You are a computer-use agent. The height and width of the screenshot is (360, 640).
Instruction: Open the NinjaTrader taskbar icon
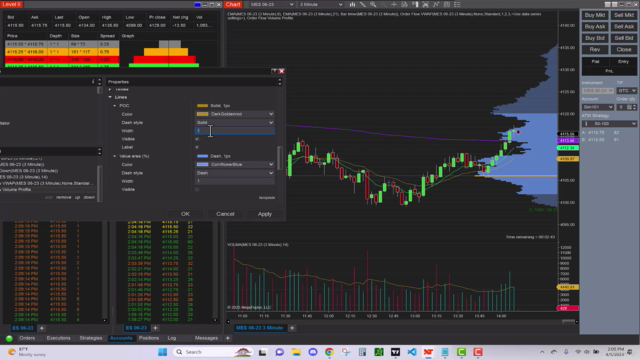[428, 352]
